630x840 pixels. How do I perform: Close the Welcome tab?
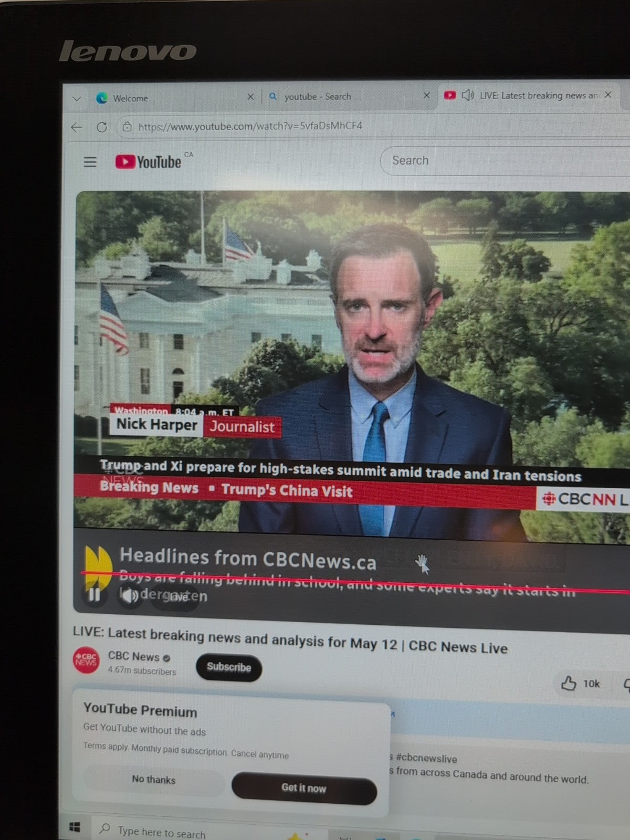point(250,97)
